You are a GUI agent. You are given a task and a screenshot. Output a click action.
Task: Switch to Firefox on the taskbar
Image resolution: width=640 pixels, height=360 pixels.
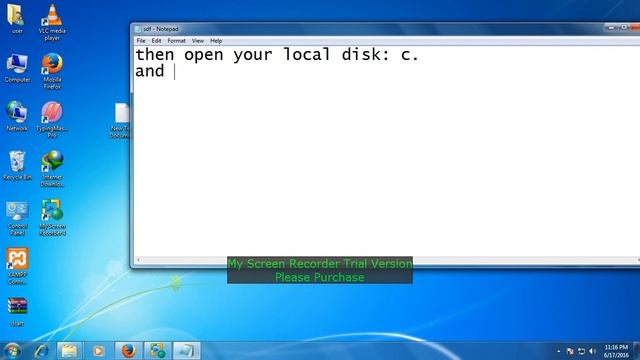coord(128,351)
